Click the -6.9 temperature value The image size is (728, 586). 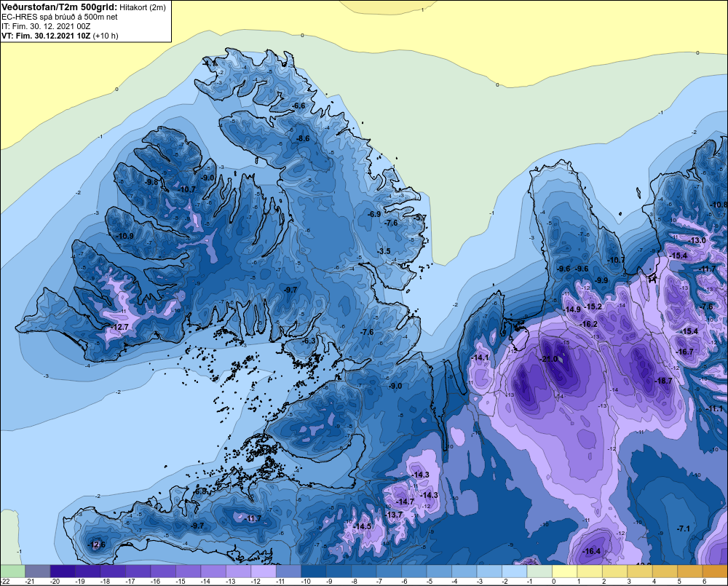point(374,214)
